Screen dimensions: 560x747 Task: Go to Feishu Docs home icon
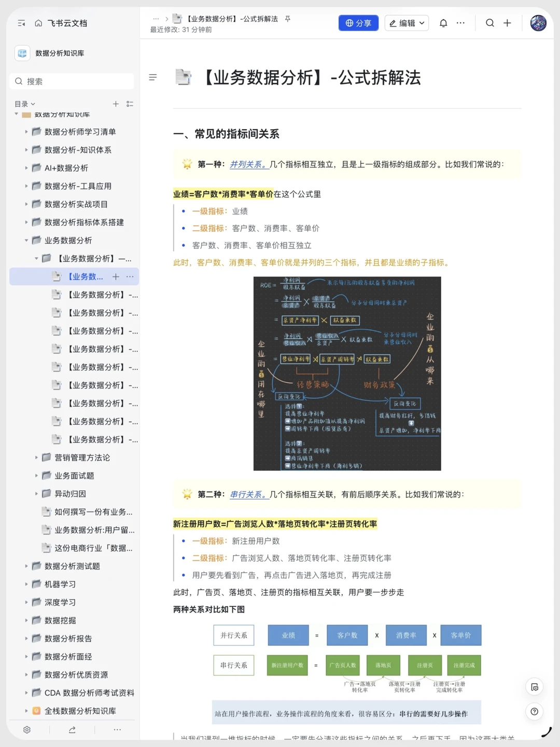pos(38,23)
